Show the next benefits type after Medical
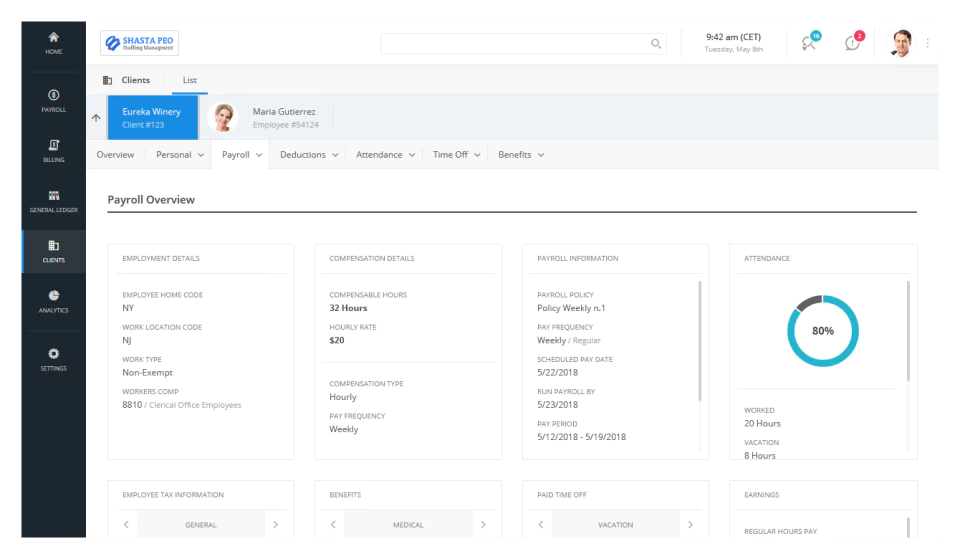The image size is (960, 559). tap(483, 525)
